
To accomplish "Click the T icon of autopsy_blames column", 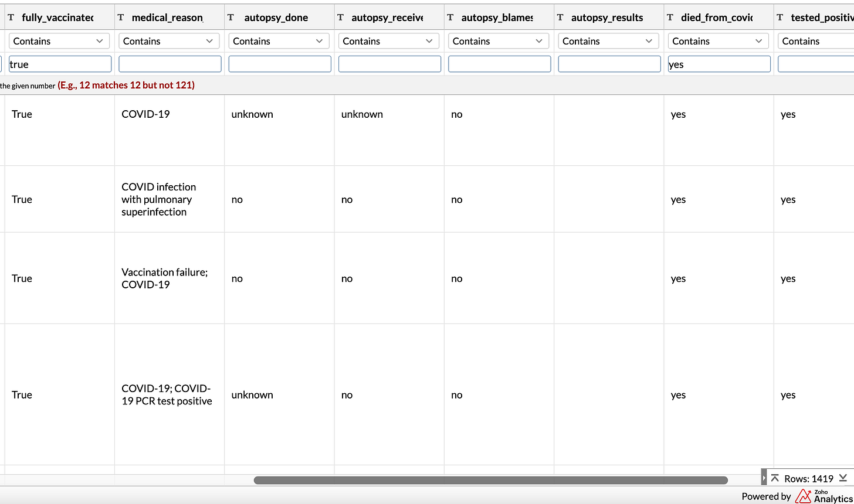I will click(450, 18).
